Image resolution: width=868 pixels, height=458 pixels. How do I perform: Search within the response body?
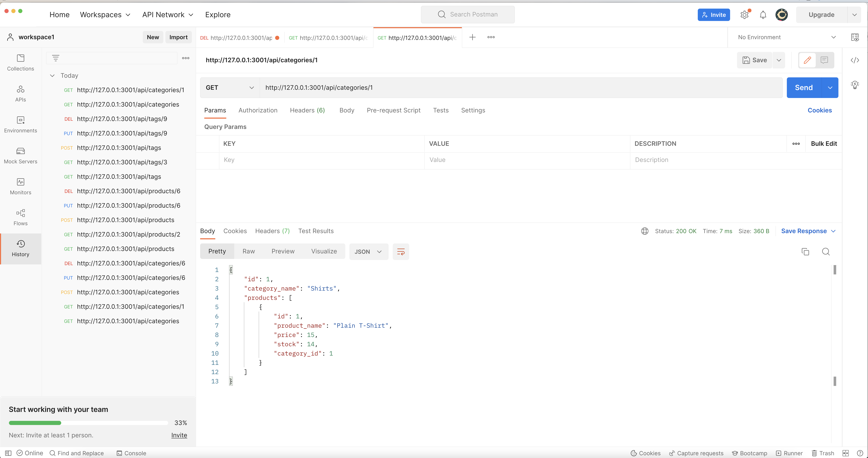[x=826, y=252]
